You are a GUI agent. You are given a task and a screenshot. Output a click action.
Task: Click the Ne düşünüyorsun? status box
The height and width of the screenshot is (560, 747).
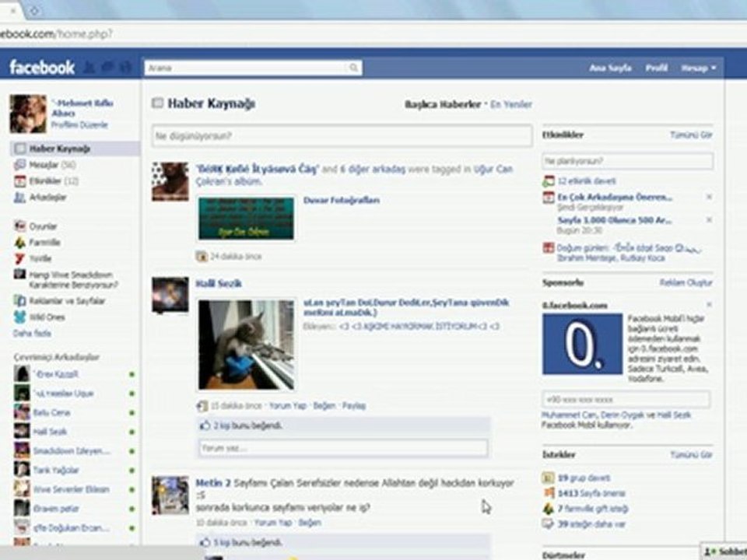click(x=342, y=136)
